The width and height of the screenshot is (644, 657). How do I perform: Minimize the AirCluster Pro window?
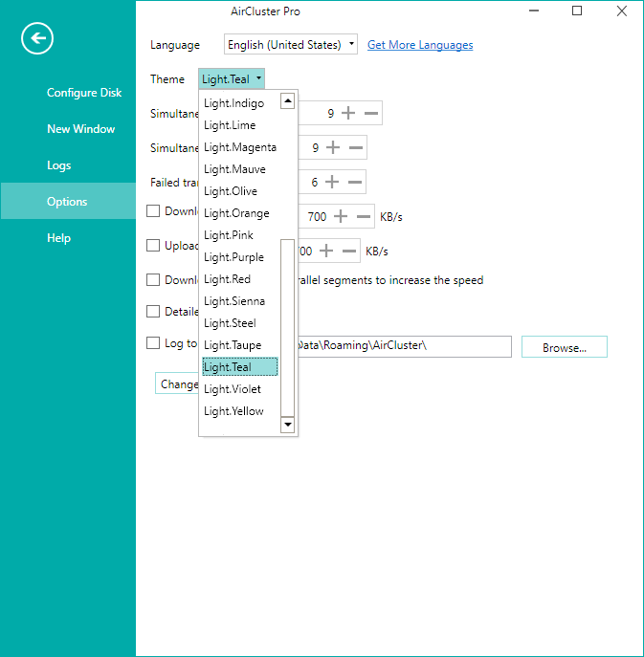534,11
